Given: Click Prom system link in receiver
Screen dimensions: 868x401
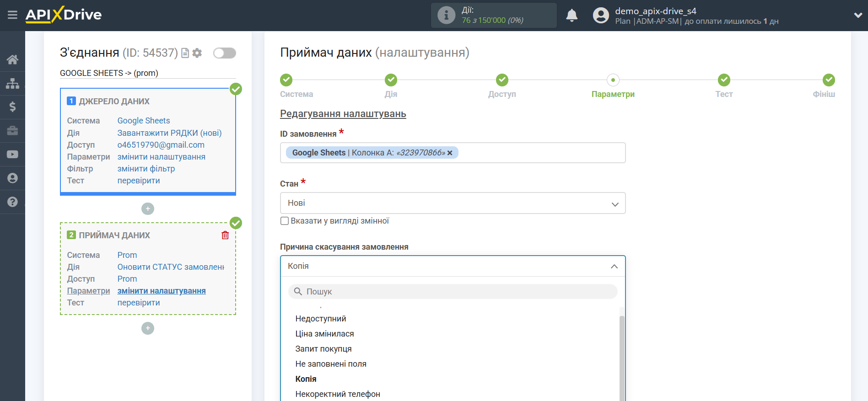Looking at the screenshot, I should coord(127,255).
